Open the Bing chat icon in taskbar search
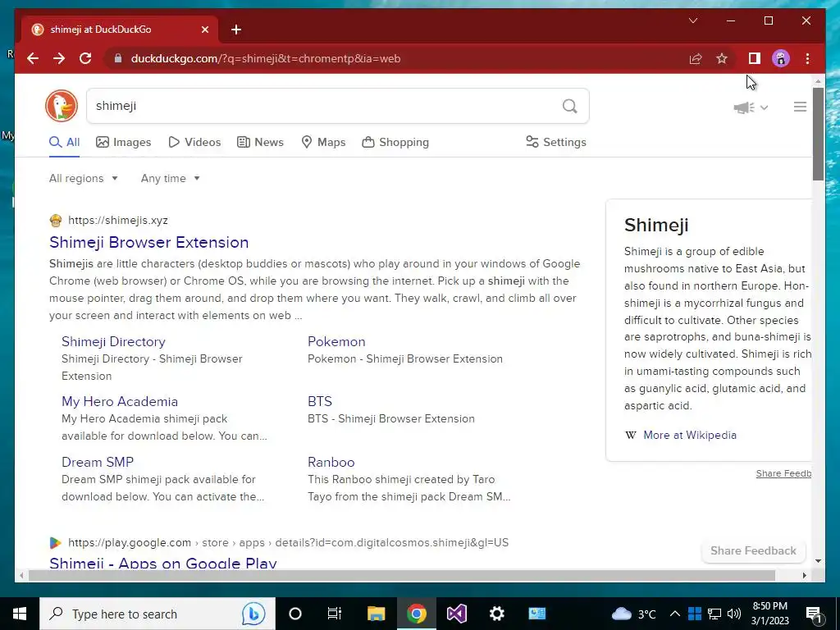The image size is (840, 630). click(x=253, y=614)
